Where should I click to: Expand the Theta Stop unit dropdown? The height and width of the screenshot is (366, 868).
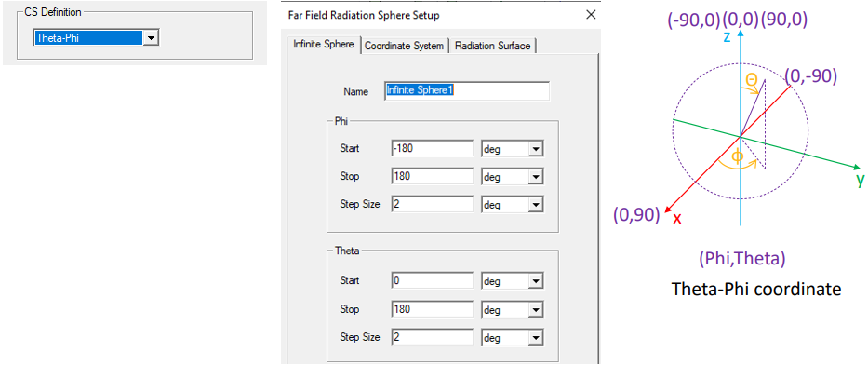(x=512, y=309)
